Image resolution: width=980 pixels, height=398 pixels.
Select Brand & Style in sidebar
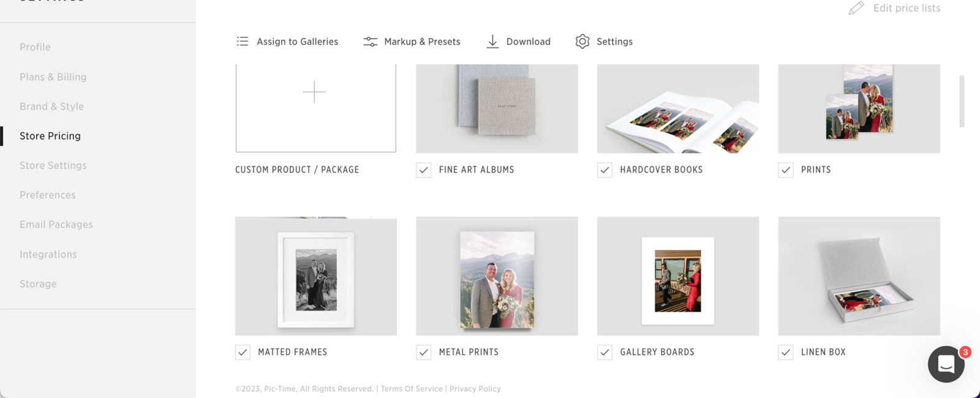click(x=52, y=107)
